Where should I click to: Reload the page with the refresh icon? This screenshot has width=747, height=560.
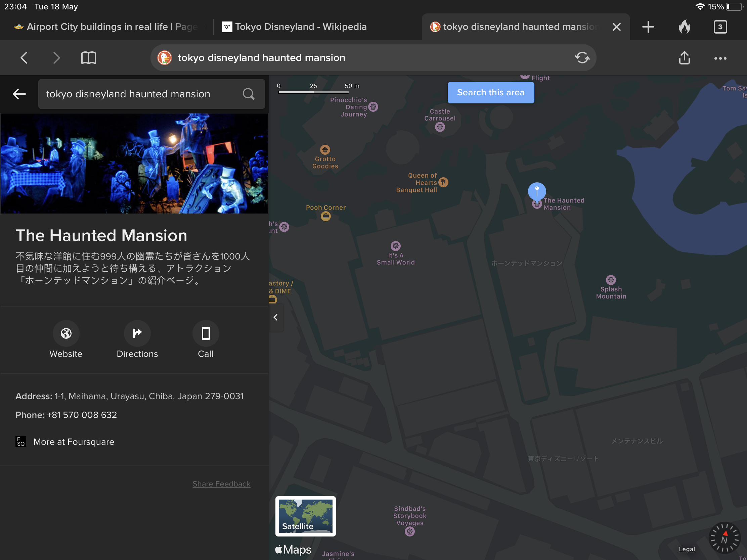582,58
